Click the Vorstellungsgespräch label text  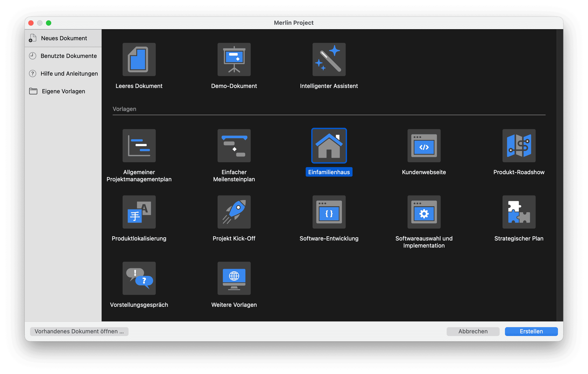tap(139, 305)
